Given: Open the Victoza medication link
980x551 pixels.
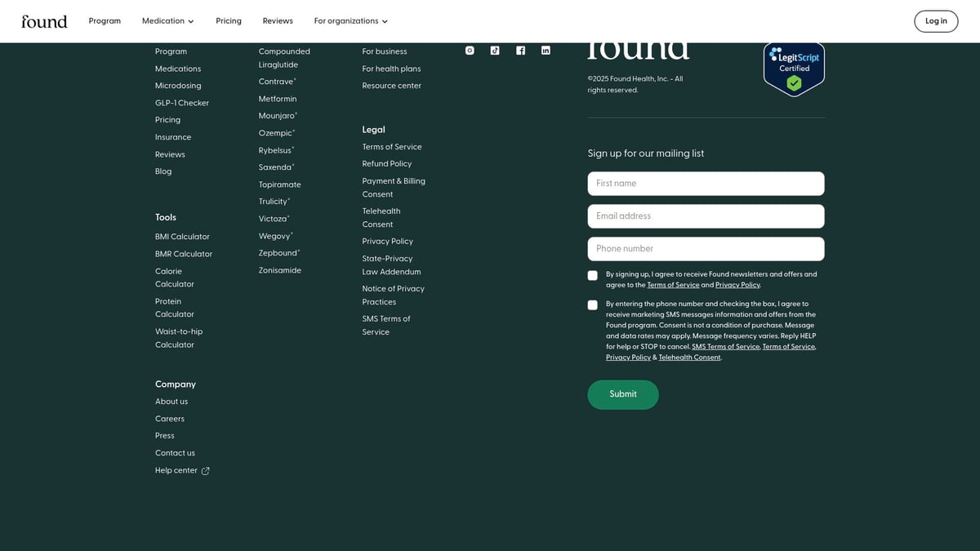Looking at the screenshot, I should (274, 219).
